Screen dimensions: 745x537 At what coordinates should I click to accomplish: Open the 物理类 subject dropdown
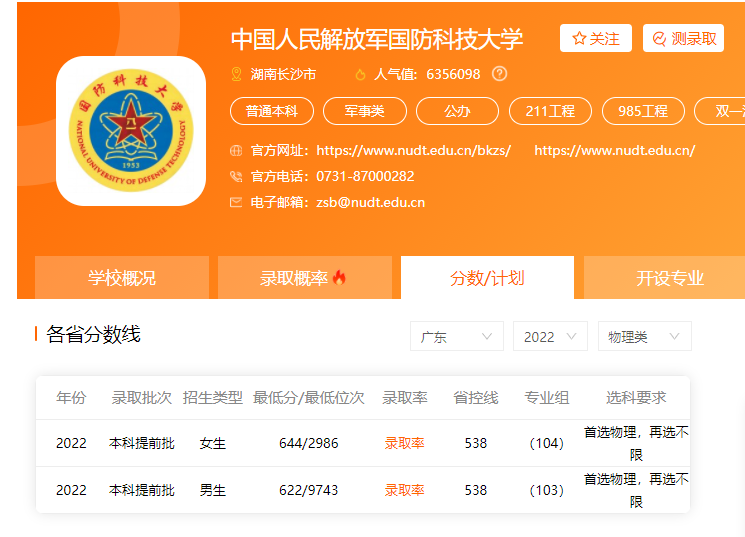[645, 336]
